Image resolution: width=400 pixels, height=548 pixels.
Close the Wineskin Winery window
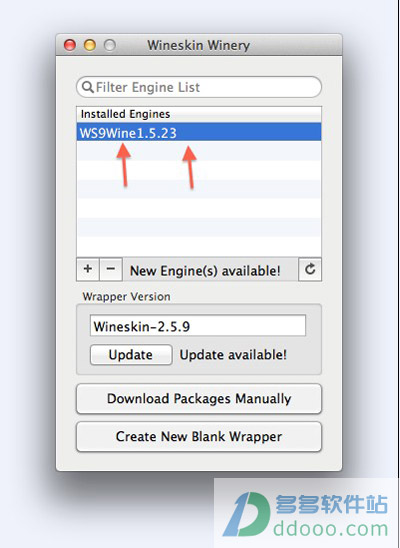click(70, 45)
